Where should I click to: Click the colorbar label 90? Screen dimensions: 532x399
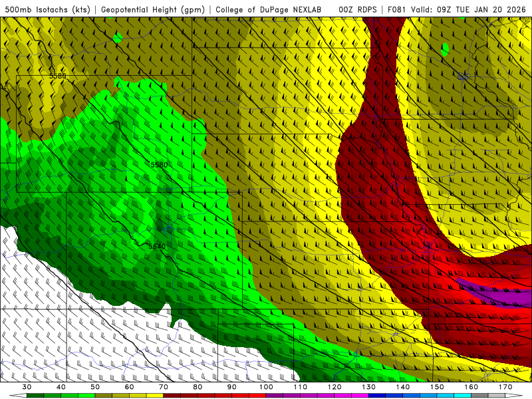231,387
